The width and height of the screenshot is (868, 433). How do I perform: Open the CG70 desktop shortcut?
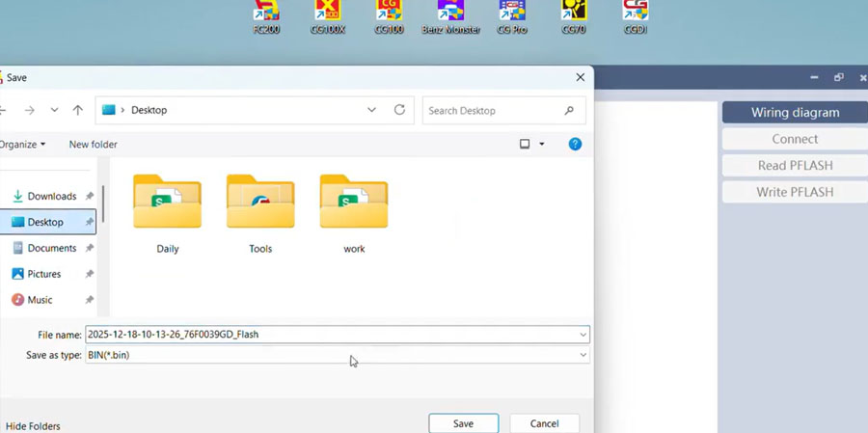coord(575,14)
